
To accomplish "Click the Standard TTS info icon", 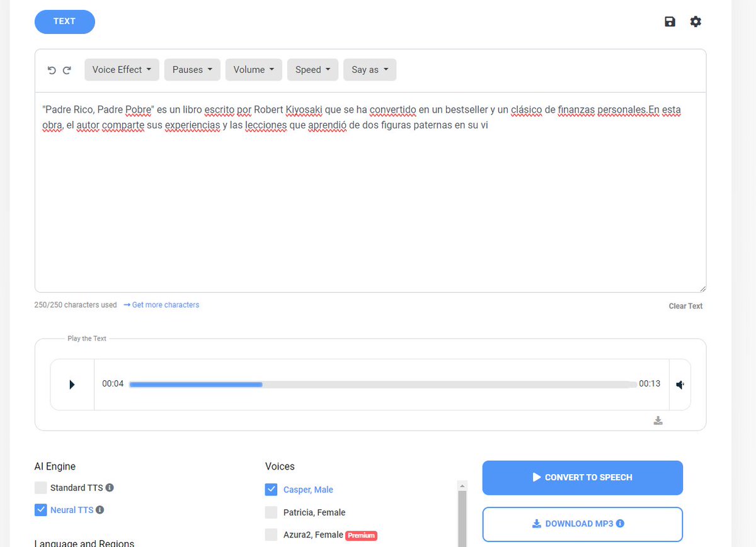I will (110, 488).
